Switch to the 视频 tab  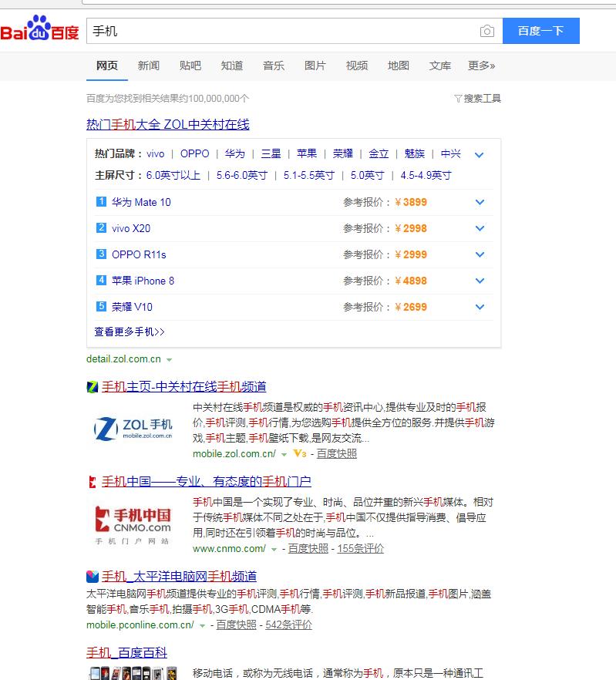357,66
